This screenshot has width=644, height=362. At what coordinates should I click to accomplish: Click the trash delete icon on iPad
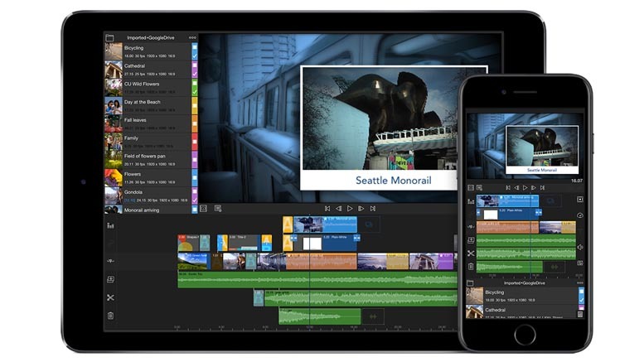110,316
